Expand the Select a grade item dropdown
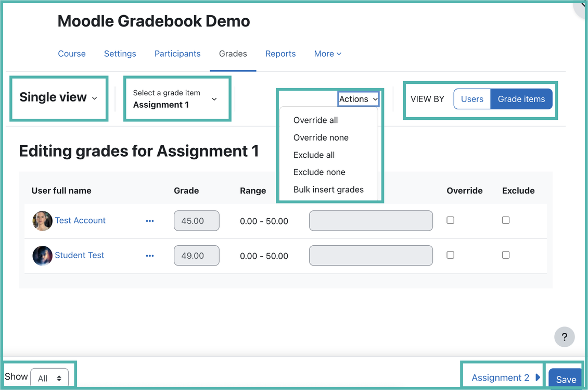 point(175,99)
